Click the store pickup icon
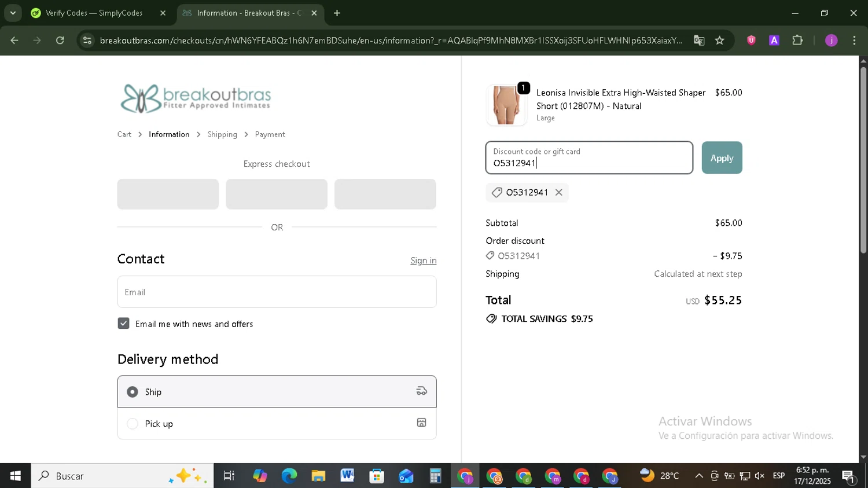The width and height of the screenshot is (868, 488). tap(421, 423)
